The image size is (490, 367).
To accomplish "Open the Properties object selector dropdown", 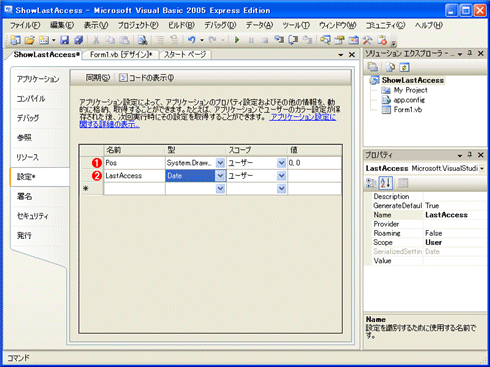I will pyautogui.click(x=482, y=169).
